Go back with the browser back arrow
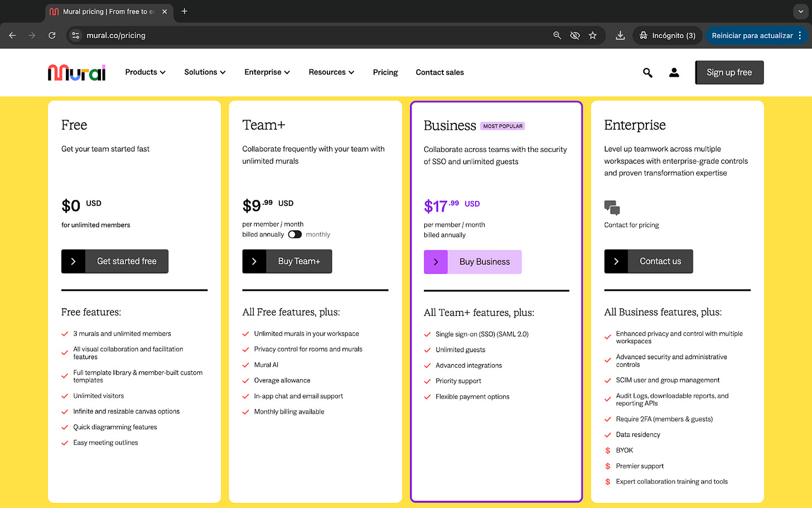The image size is (812, 508). 12,35
